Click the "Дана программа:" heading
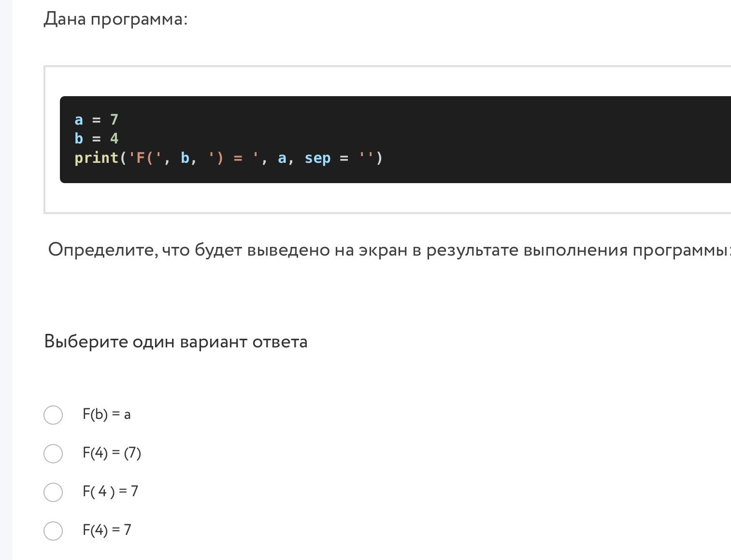Screen dimensions: 731x560 point(115,19)
